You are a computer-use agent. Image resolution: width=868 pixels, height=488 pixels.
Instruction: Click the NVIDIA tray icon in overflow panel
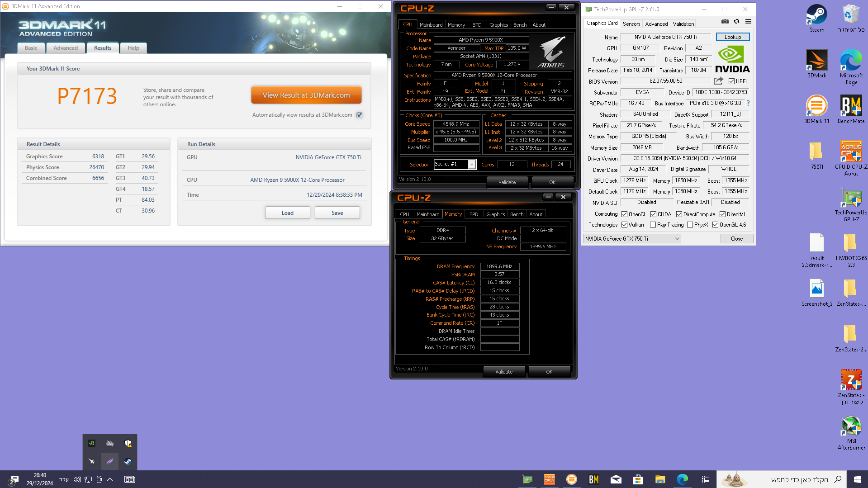(x=92, y=443)
